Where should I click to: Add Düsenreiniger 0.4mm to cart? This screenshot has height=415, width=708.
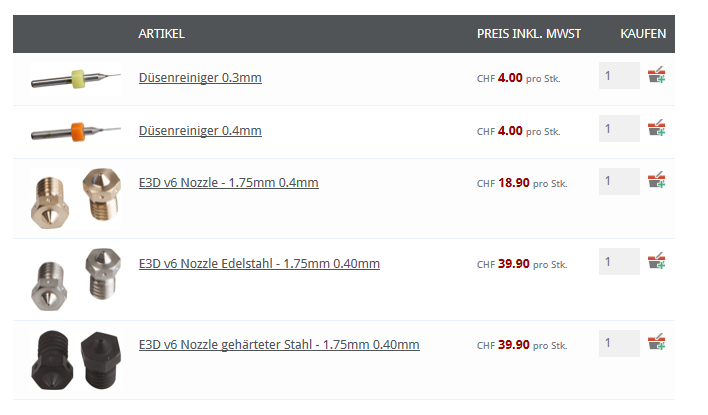(656, 128)
